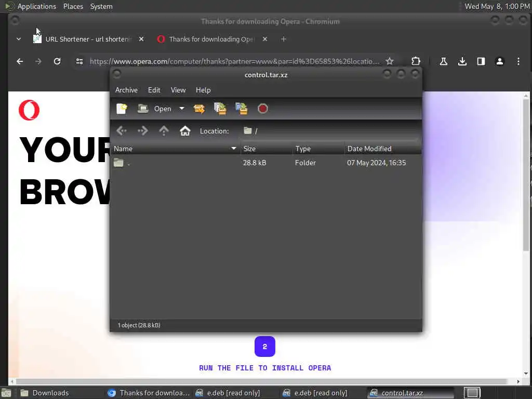The image size is (532, 399).
Task: Open the Places menu in top panel
Action: click(x=73, y=6)
